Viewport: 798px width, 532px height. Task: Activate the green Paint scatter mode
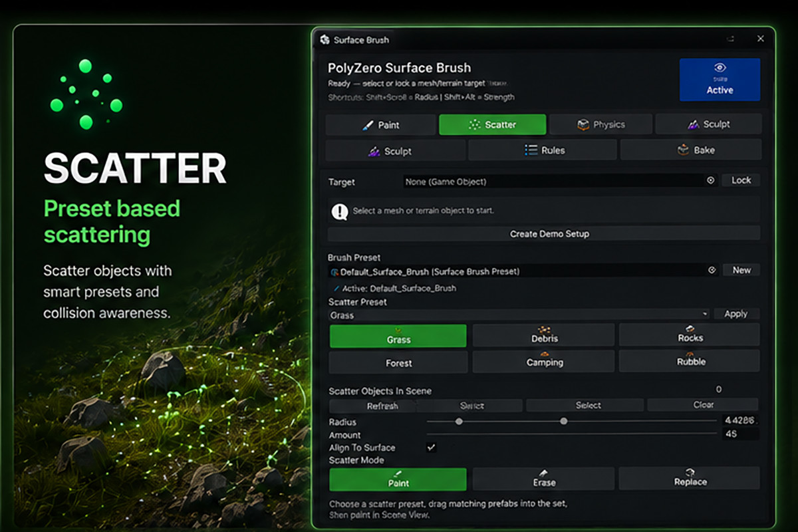pos(398,479)
